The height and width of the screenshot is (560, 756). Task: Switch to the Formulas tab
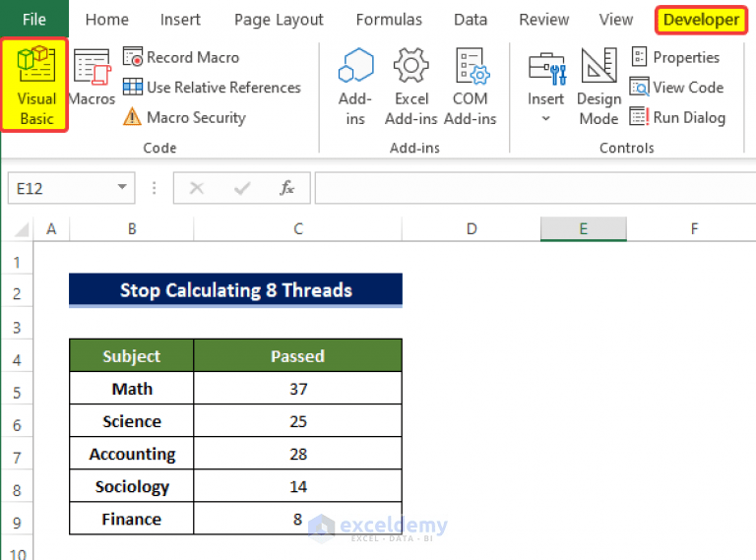coord(389,20)
